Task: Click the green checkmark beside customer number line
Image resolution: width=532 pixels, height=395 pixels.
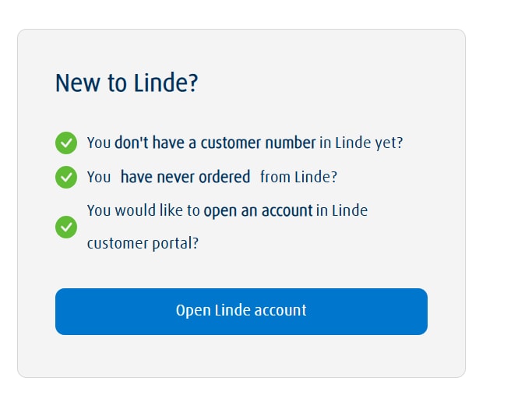Action: (66, 143)
